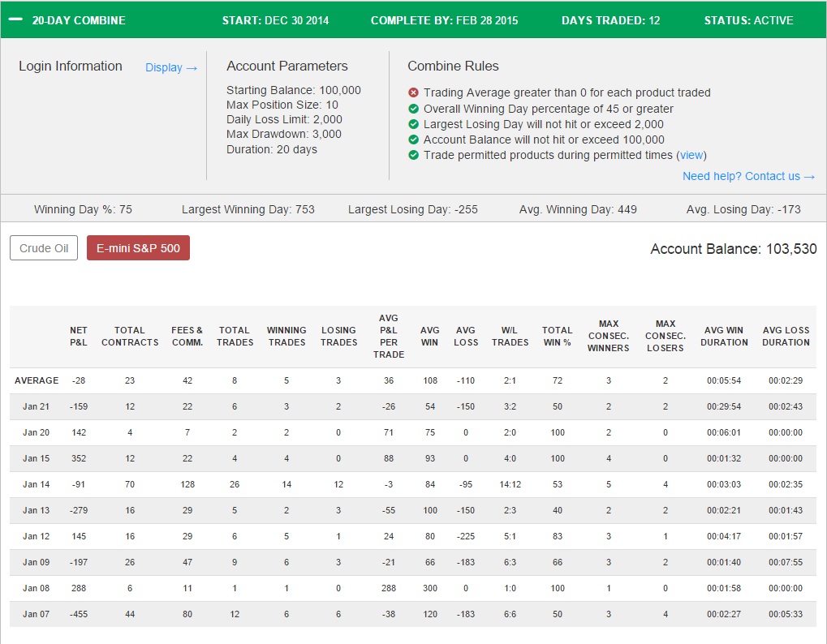Click the green check beside the Account Balance rule

point(414,140)
